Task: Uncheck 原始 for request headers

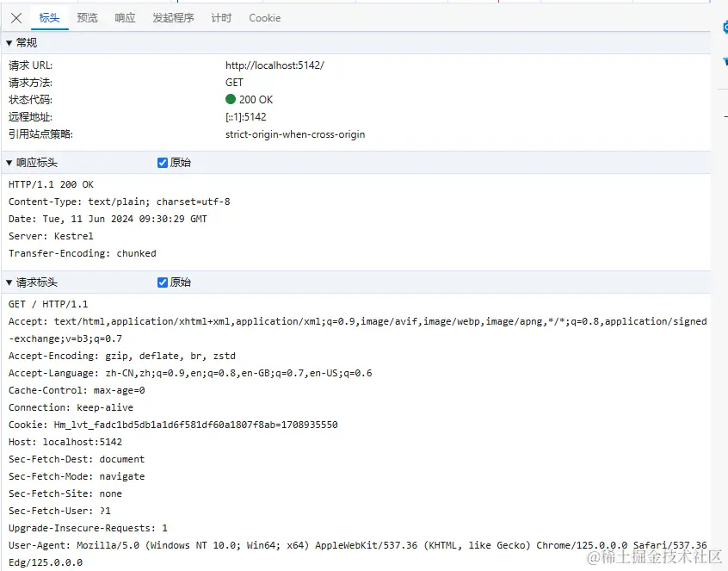Action: (163, 282)
